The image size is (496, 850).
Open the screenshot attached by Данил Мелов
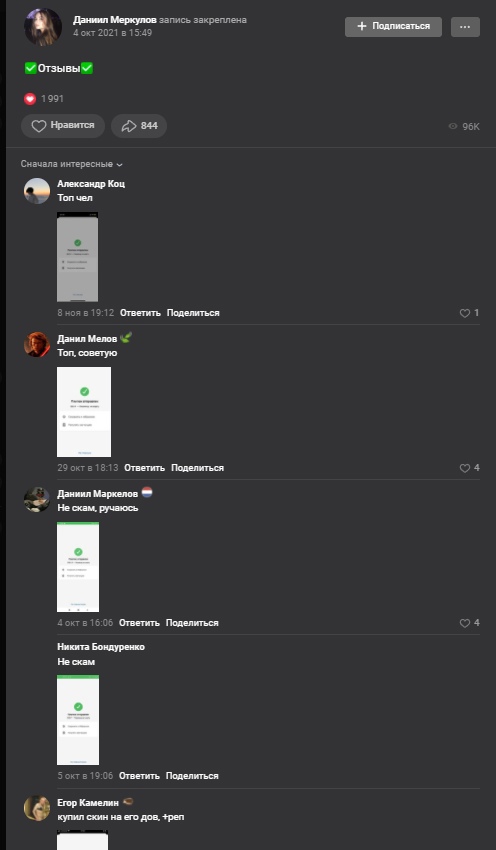[x=84, y=412]
